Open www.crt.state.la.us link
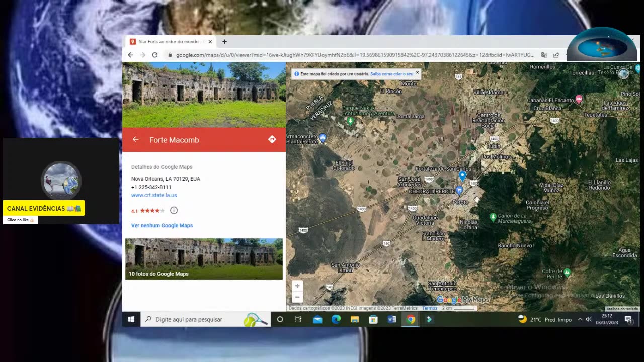The image size is (644, 362). (x=154, y=195)
